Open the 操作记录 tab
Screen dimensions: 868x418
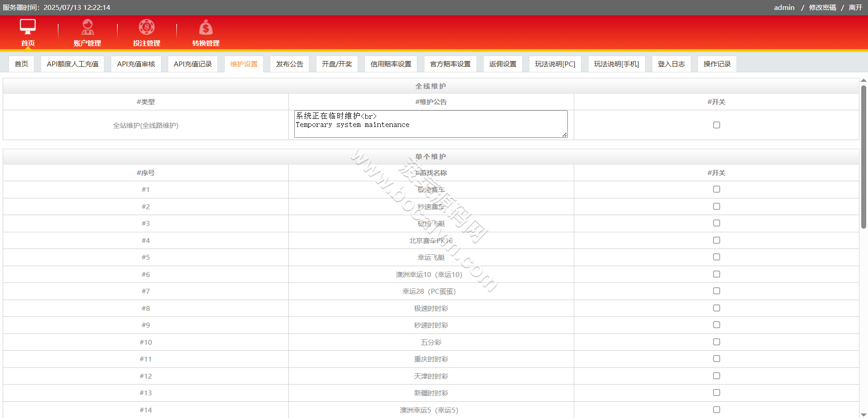(717, 64)
